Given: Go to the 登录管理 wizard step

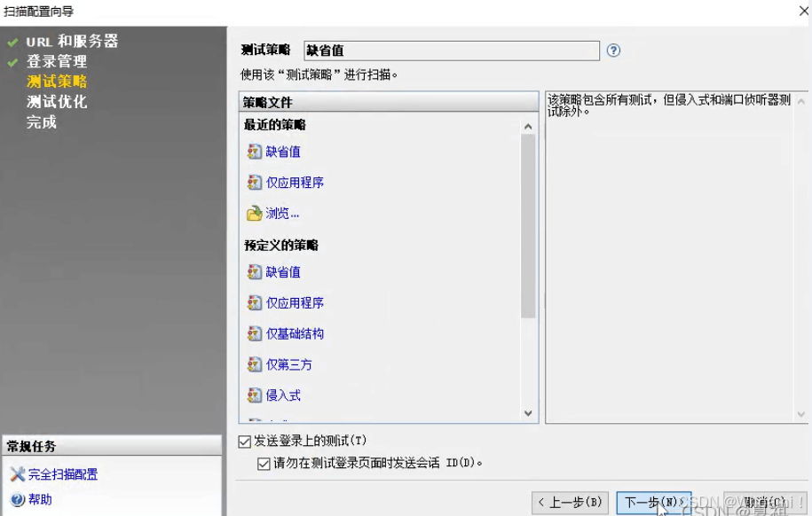Looking at the screenshot, I should tap(57, 61).
